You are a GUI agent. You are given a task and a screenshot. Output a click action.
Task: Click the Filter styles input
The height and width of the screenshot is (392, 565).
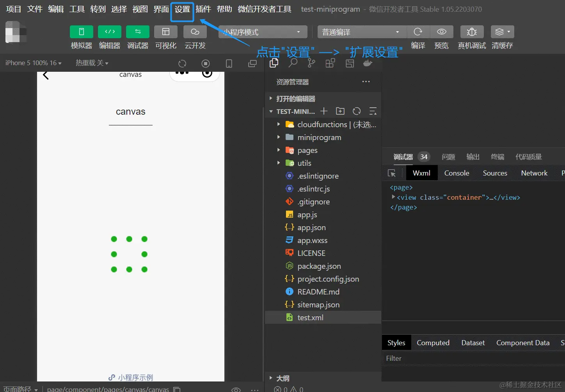473,358
